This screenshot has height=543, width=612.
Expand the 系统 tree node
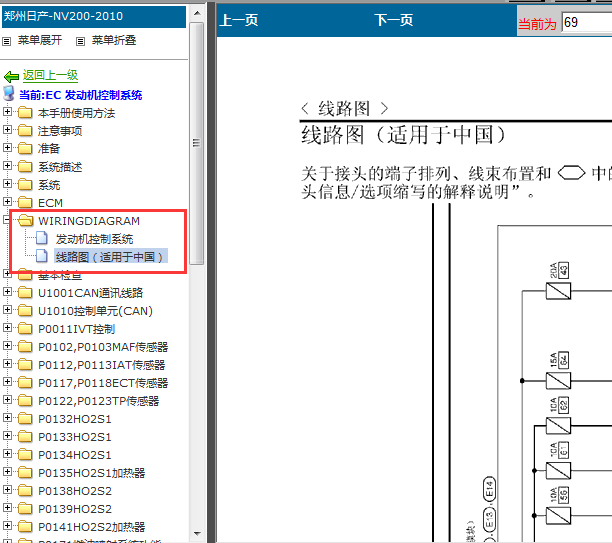pos(7,183)
